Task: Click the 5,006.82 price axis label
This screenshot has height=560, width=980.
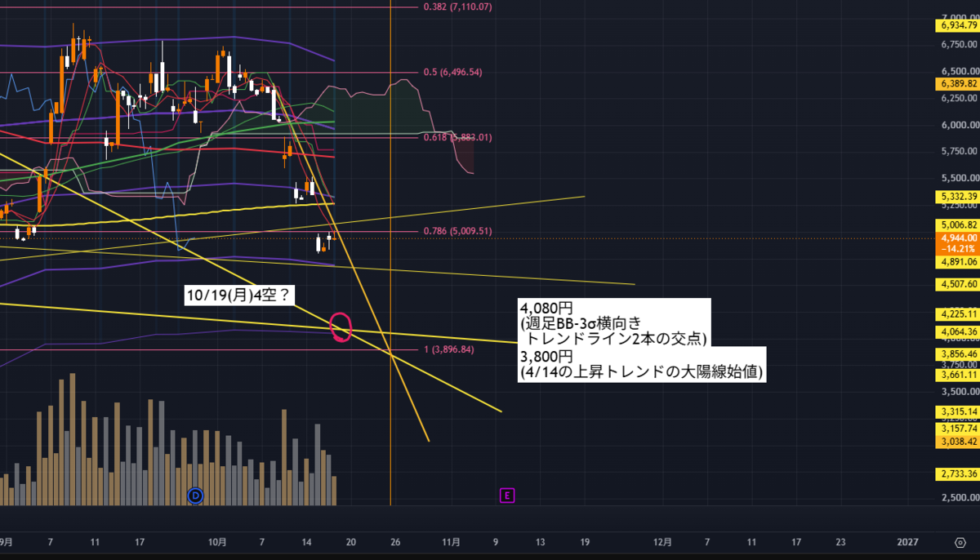Action: (x=959, y=223)
